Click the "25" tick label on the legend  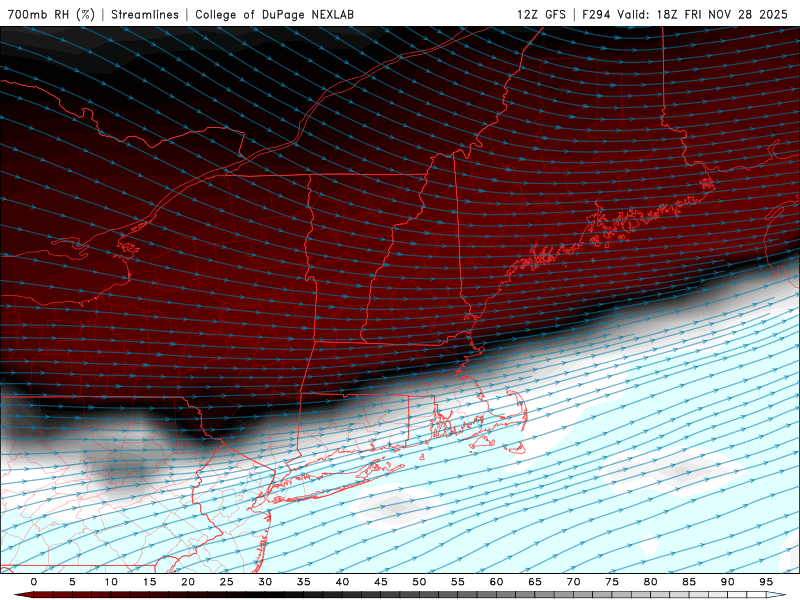point(227,582)
